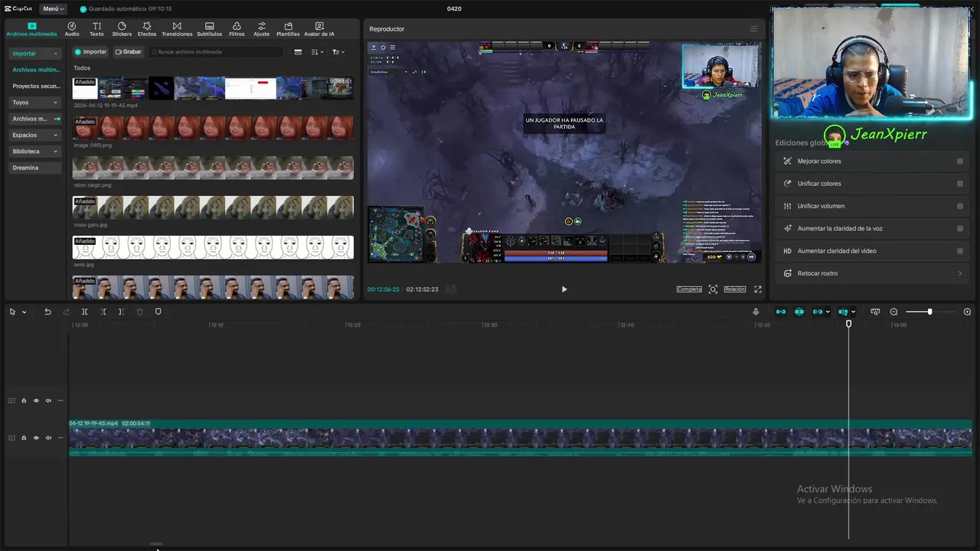The image size is (980, 551).
Task: Open the Texto tab
Action: 96,29
